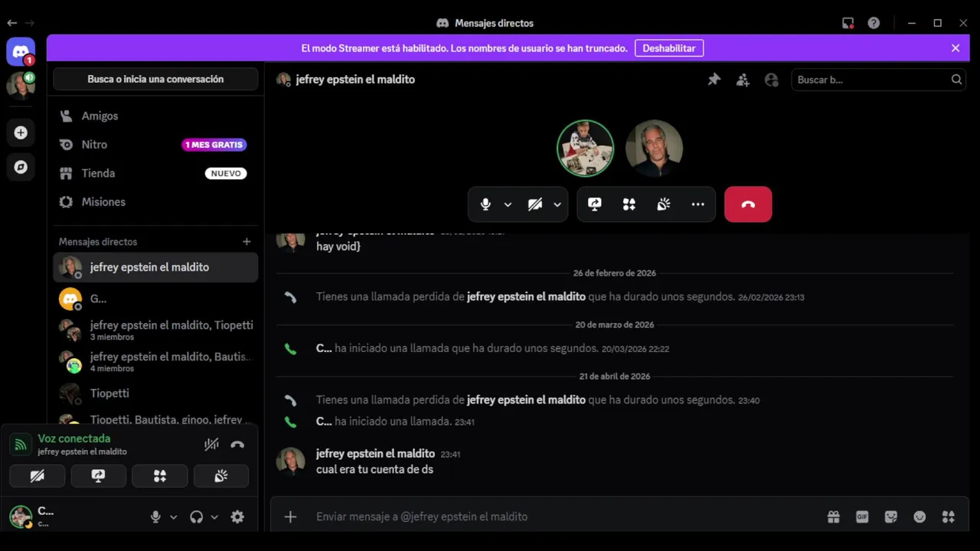
Task: Open the G... direct message
Action: click(x=155, y=298)
